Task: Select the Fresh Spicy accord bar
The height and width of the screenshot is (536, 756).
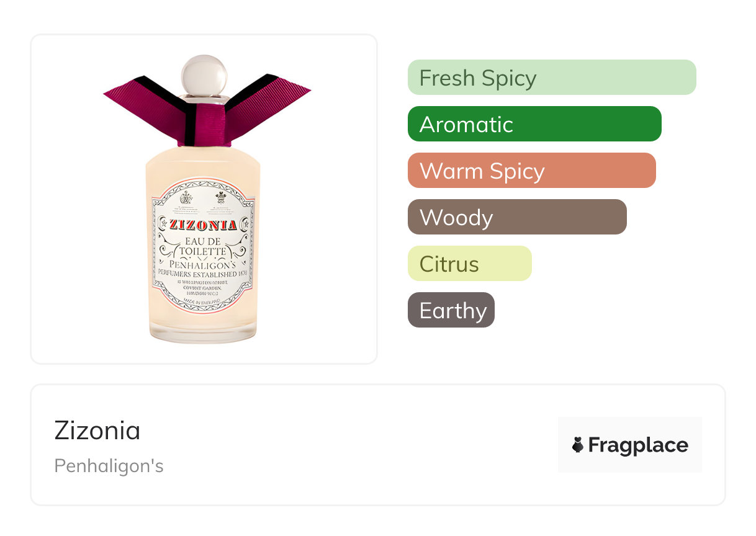Action: (551, 78)
